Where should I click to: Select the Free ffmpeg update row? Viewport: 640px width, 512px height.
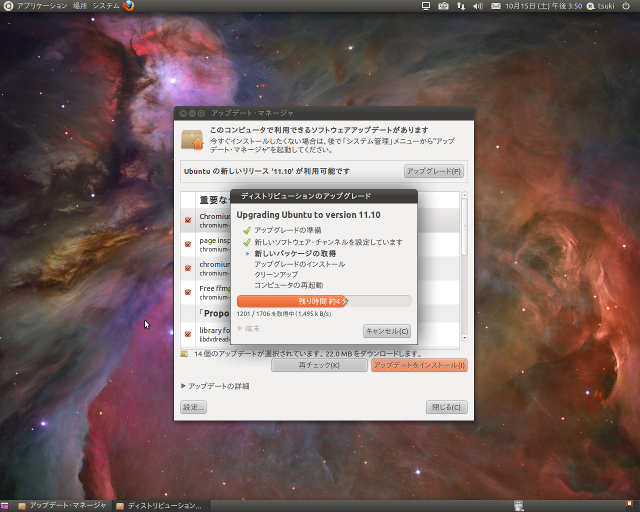tap(320, 292)
